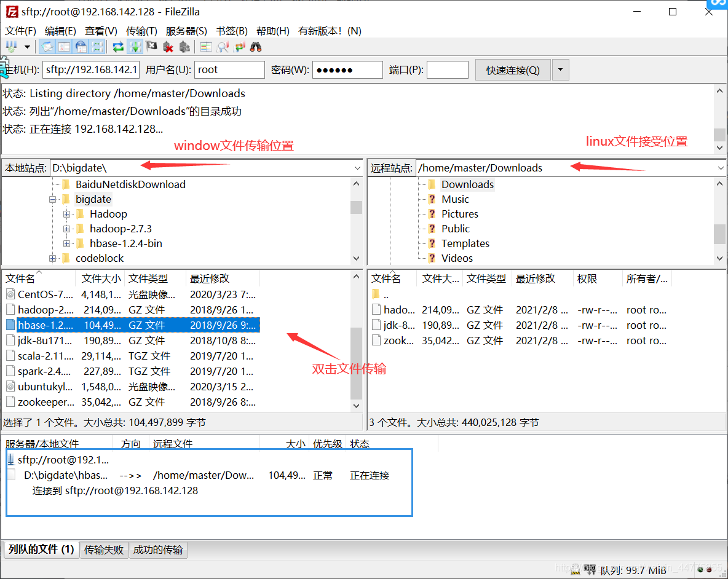Click the 用户名 username field
Viewport: 728px width, 579px height.
coord(229,69)
